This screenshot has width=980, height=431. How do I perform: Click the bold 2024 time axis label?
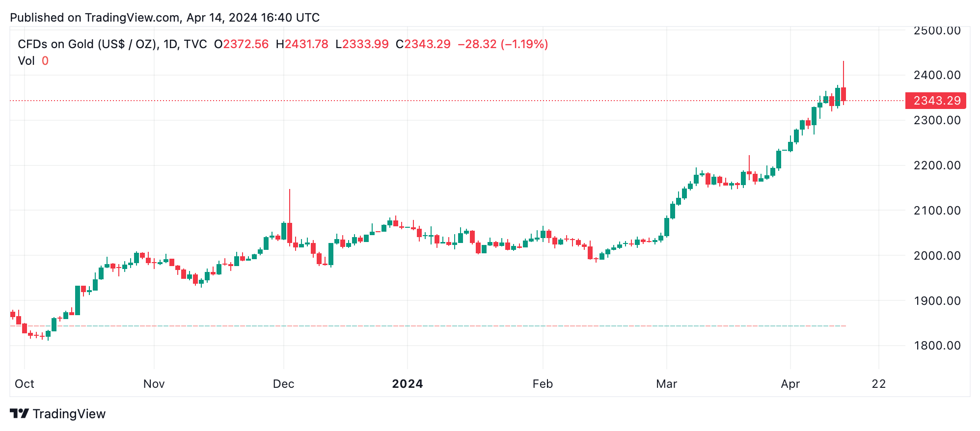(407, 384)
